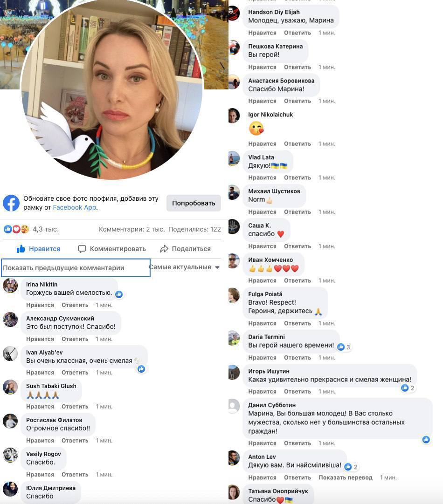Click the Попробовать button
Screen dimensions: 443x504
pyautogui.click(x=194, y=203)
